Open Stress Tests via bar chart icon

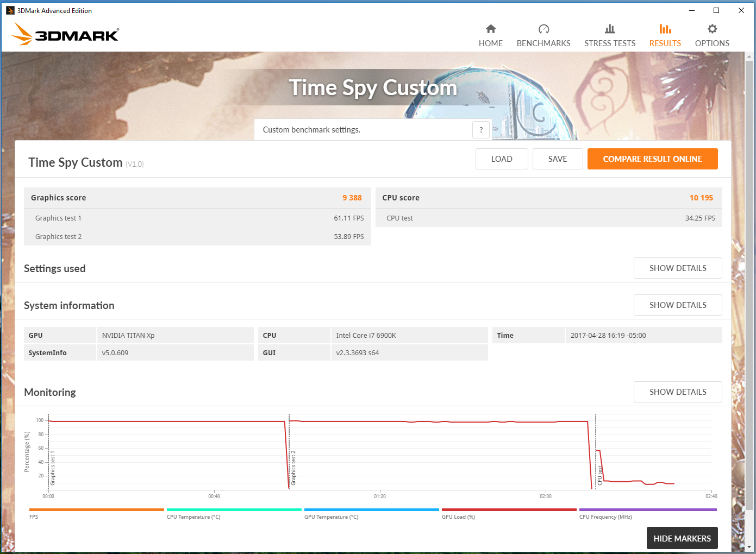tap(610, 29)
